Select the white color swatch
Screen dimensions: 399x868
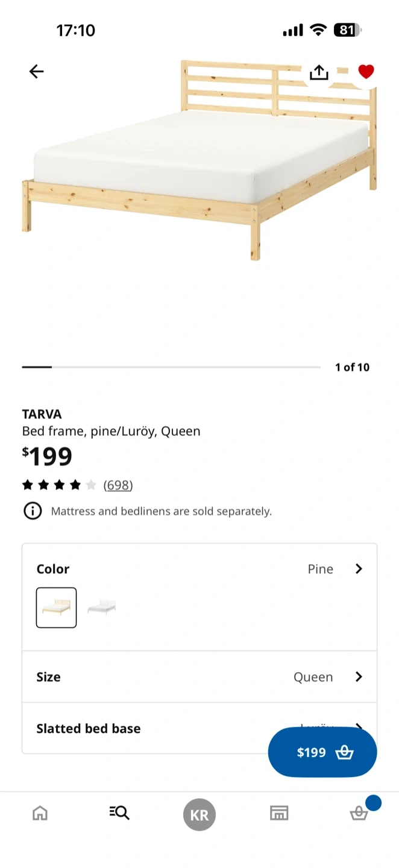[101, 608]
